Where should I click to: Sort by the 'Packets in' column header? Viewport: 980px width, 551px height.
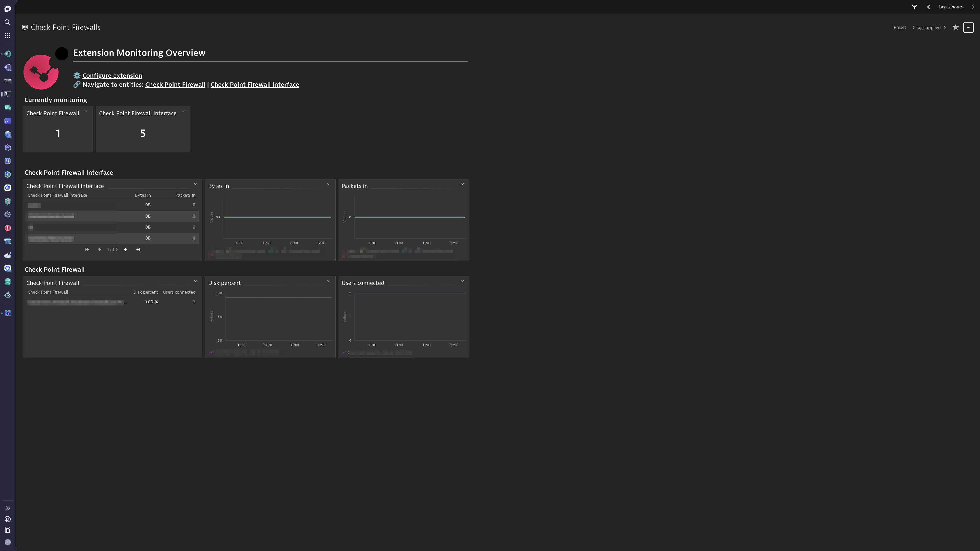[185, 195]
